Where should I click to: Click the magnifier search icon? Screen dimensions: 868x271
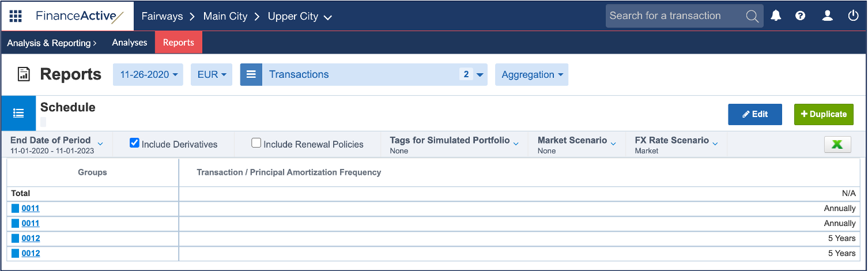click(x=752, y=16)
